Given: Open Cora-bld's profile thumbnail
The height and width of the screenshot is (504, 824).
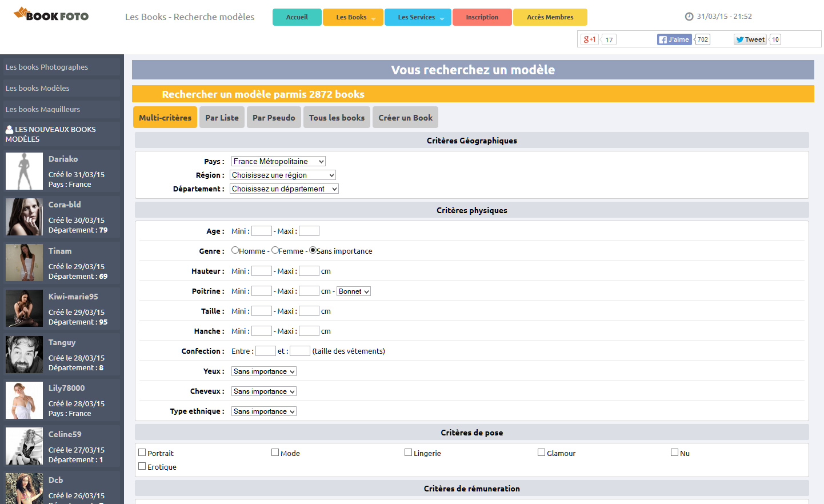Looking at the screenshot, I should (24, 217).
